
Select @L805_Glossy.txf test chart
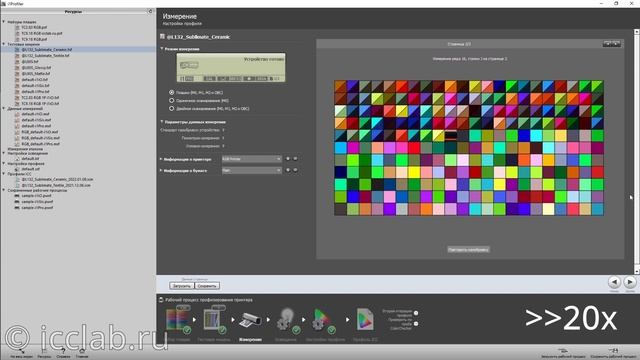tap(36, 68)
